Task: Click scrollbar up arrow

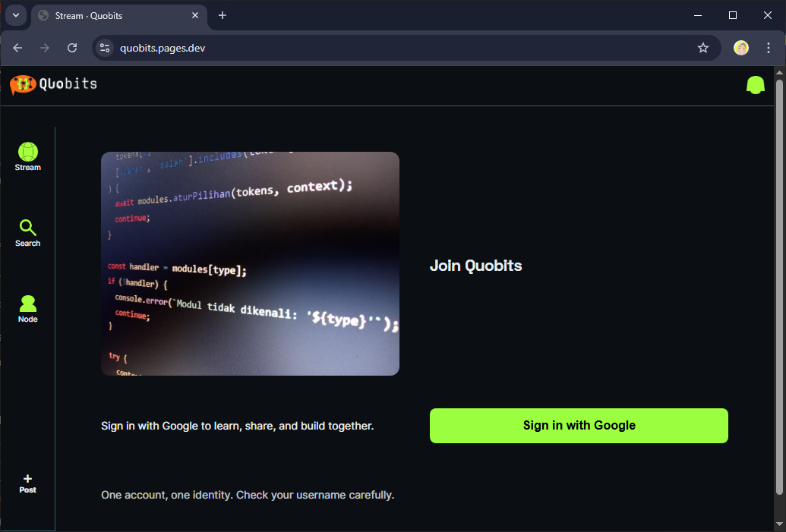Action: [779, 73]
